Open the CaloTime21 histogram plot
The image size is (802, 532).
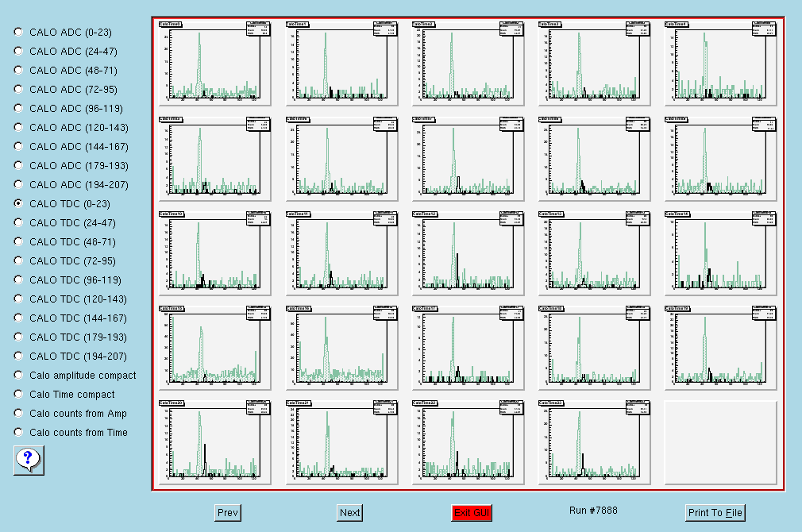(x=341, y=442)
